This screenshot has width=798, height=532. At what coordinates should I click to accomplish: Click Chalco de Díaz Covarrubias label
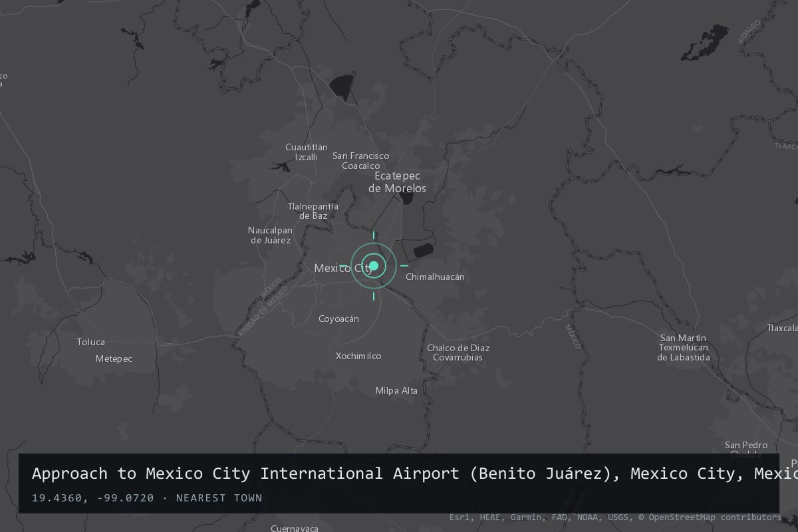click(x=458, y=352)
